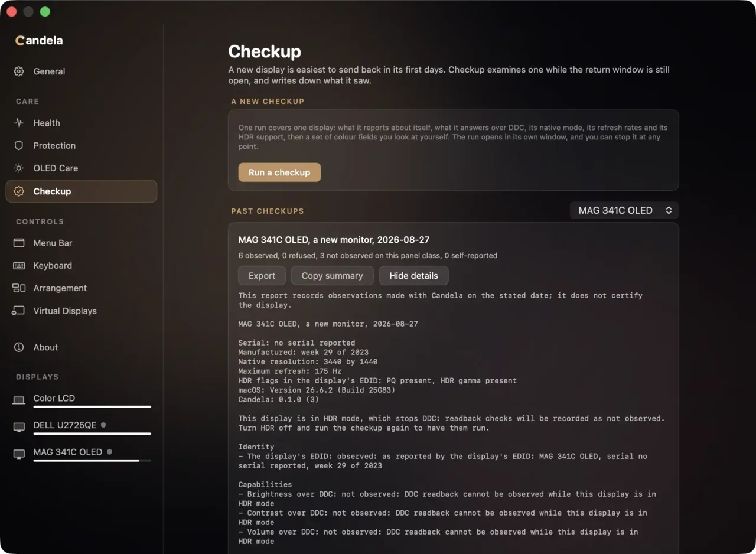Click the 'Identity' report heading
Screen dimensions: 756x554
coord(256,447)
